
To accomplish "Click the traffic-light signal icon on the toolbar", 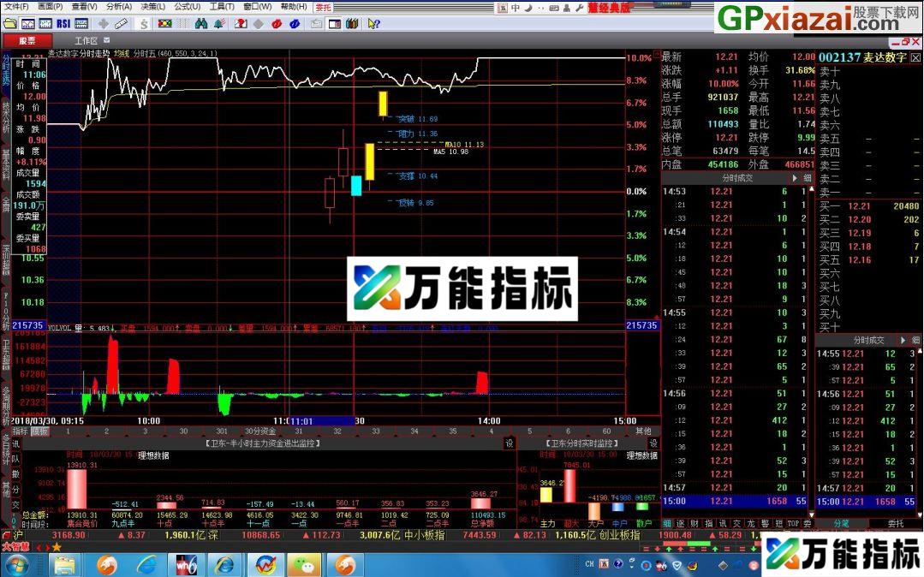I will [x=164, y=24].
